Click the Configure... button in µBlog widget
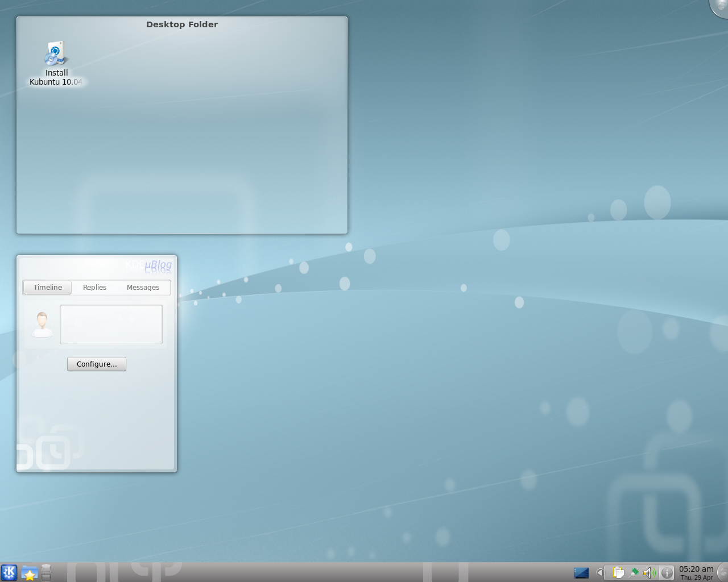Viewport: 728px width, 582px height. pos(97,364)
